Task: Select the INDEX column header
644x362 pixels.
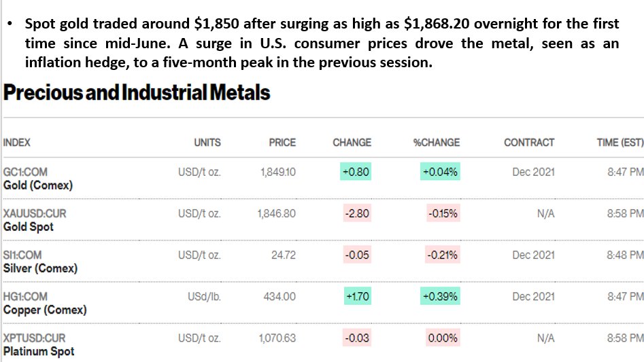Action: click(17, 142)
